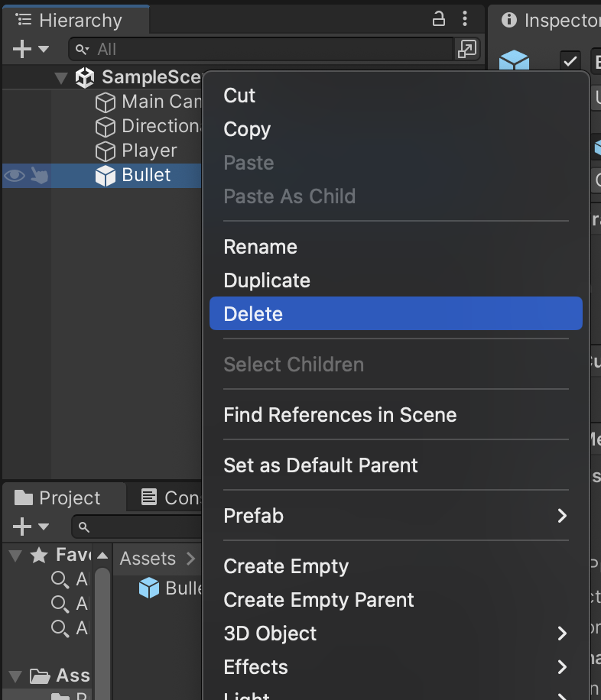Click the Hierarchy search field

tap(262, 49)
